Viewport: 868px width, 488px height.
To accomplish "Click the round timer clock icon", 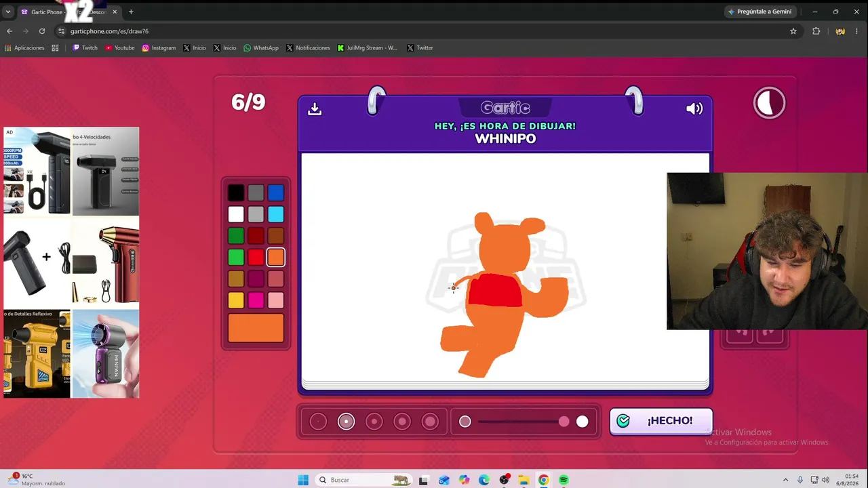I will (769, 103).
